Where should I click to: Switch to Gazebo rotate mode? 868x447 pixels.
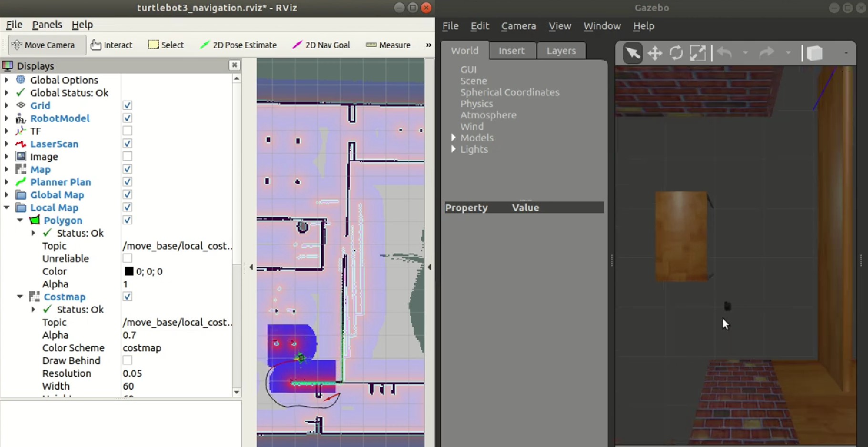(676, 53)
